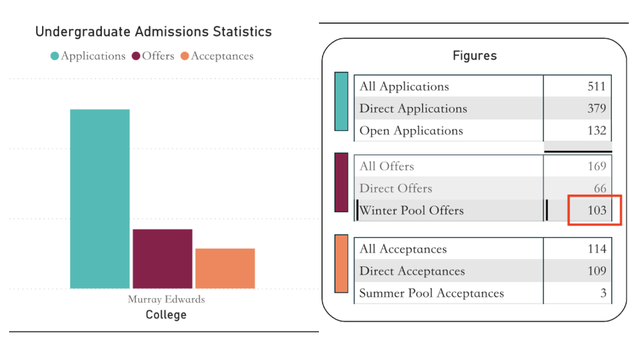Click the orange block beside acceptances table

pos(342,263)
